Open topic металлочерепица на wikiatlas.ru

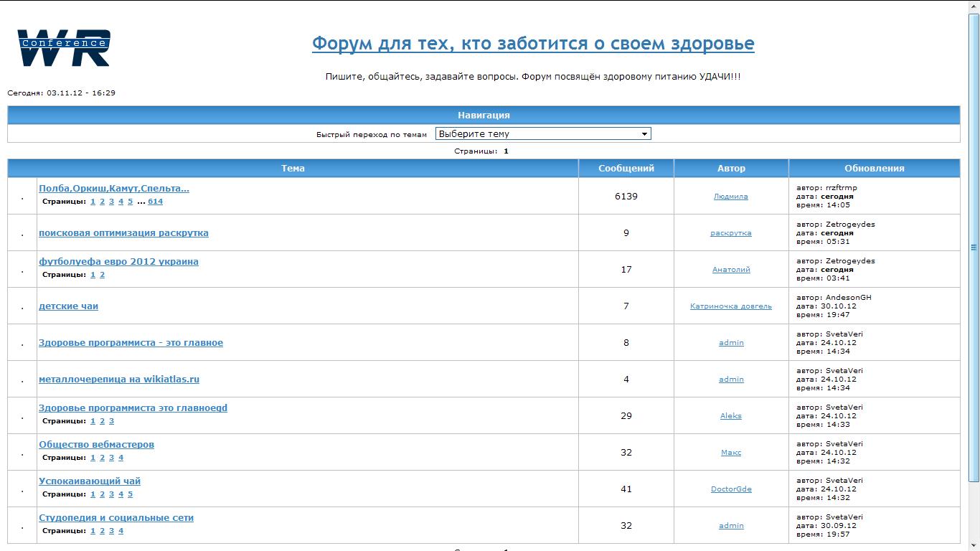pos(119,380)
